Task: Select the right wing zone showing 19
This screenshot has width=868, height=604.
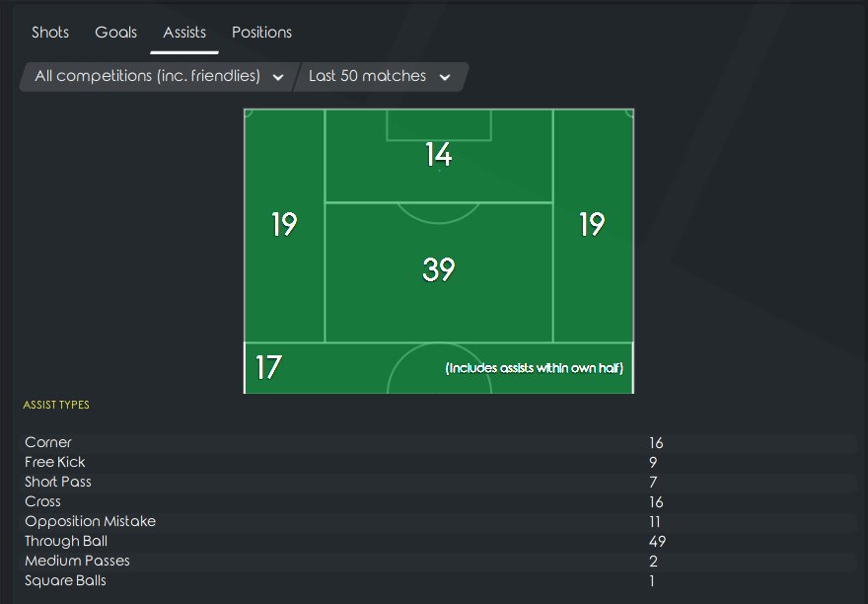Action: pyautogui.click(x=592, y=225)
